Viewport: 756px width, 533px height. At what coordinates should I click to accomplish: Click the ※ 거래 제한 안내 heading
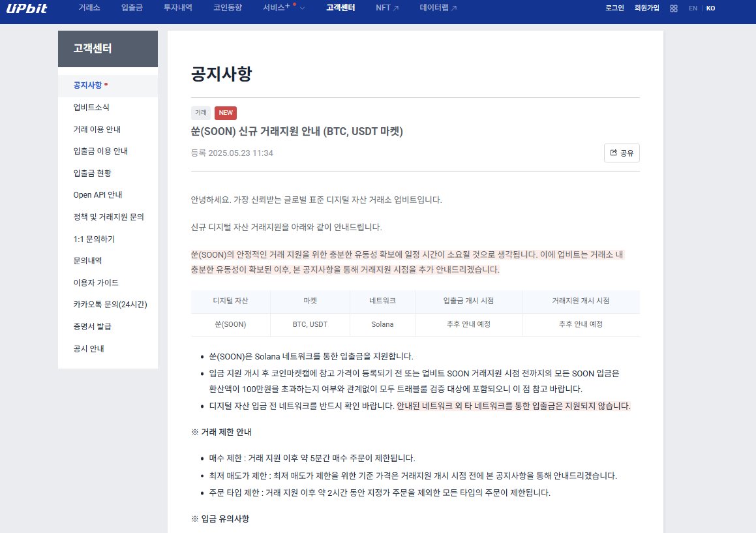221,432
